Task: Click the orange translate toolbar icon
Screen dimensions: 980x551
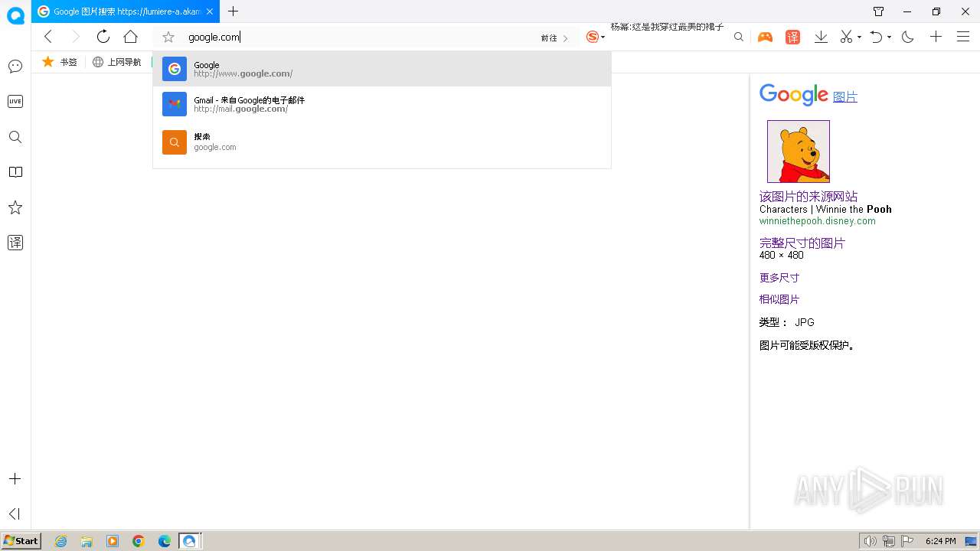Action: 793,37
